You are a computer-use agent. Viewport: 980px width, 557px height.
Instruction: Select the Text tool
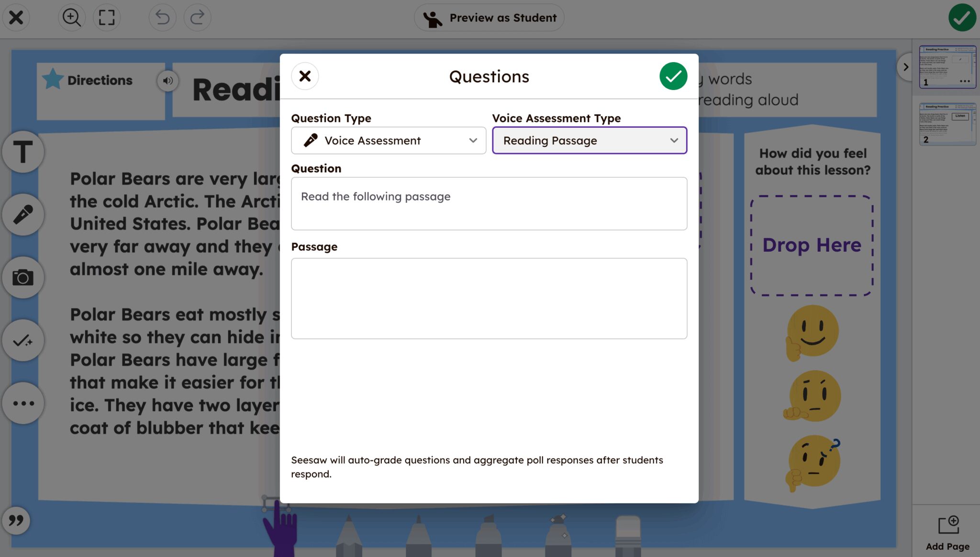(x=22, y=151)
